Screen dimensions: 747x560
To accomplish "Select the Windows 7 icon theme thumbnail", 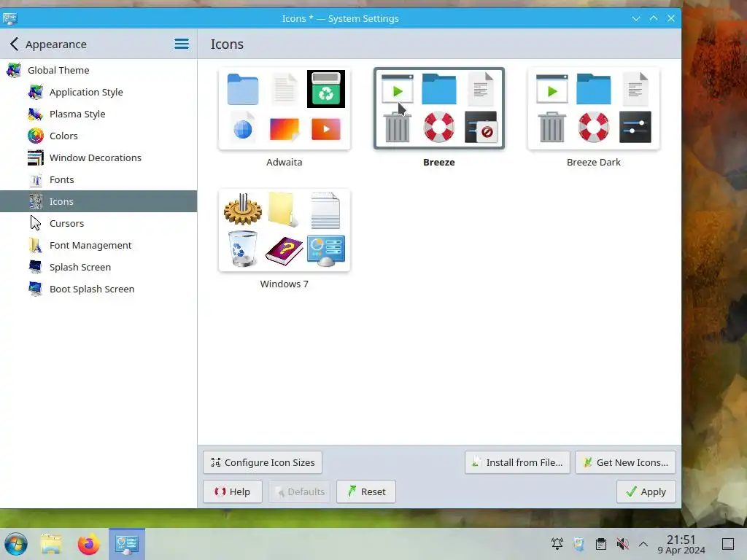I will point(285,230).
